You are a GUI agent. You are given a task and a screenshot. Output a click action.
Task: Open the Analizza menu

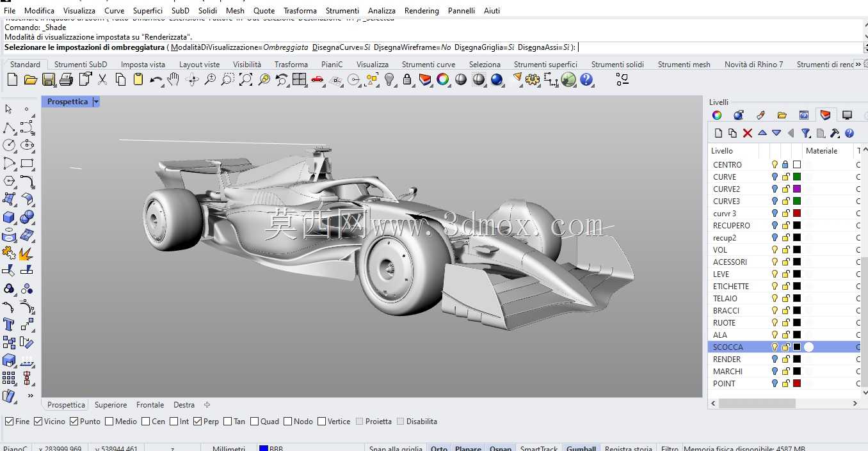point(382,11)
